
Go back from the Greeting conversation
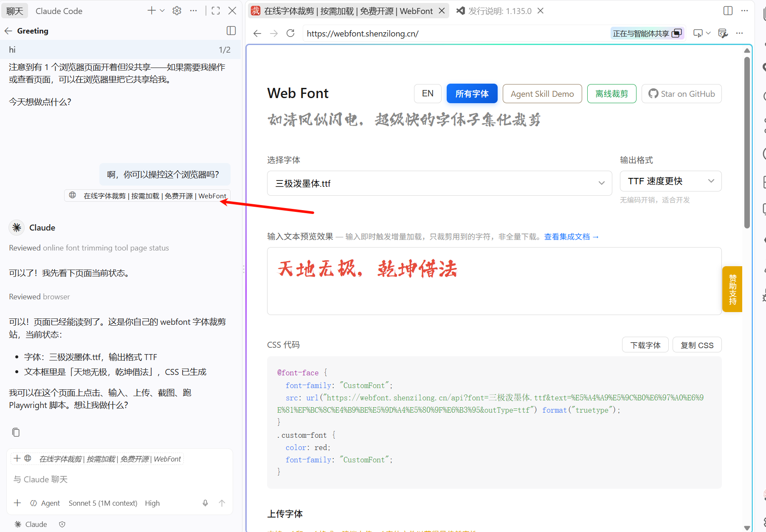[x=8, y=31]
